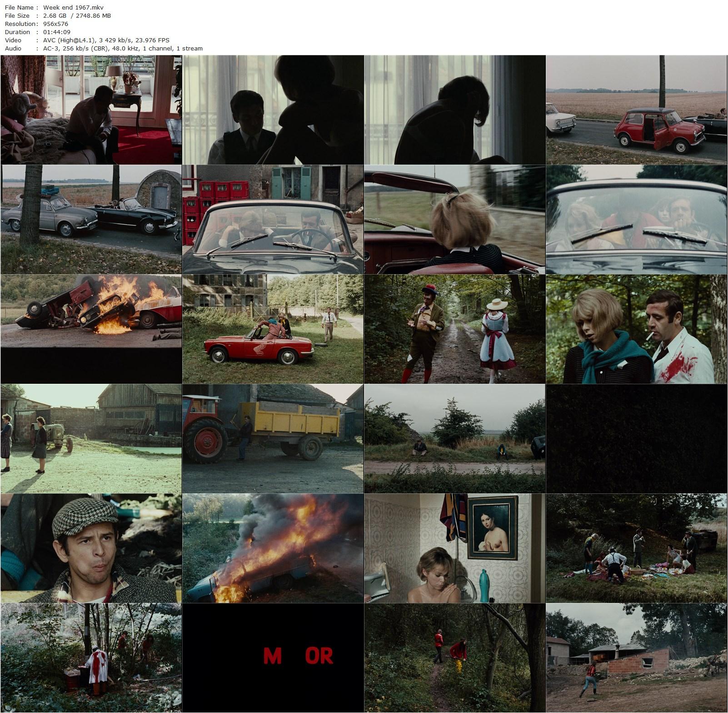Click the lone silhouette by the window thumbnail
Viewport: 728px width, 713px height.
(454, 110)
